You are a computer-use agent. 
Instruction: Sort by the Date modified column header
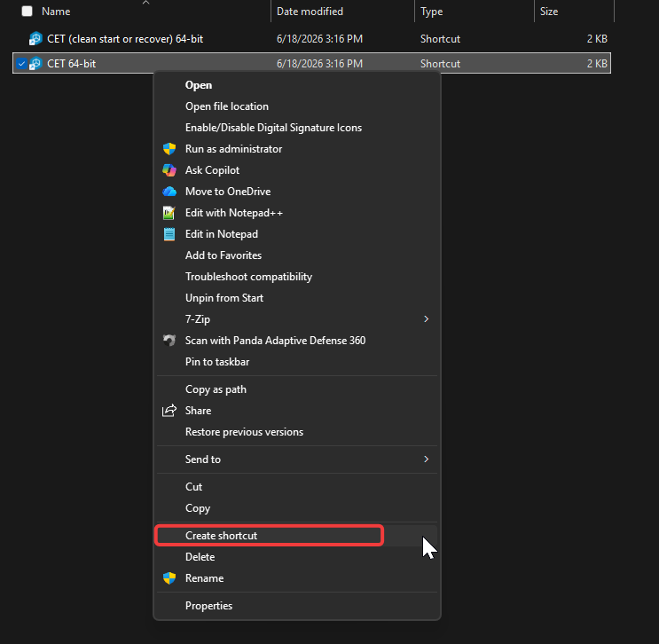point(310,12)
